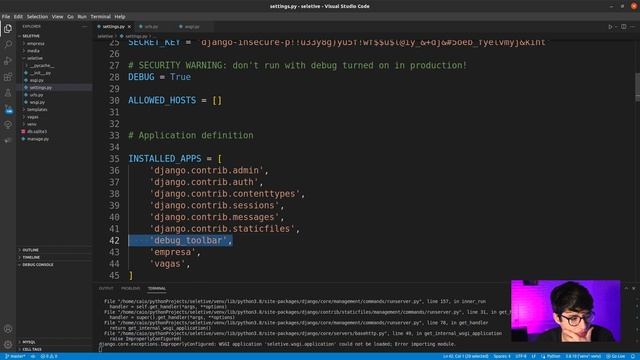Open the Terminal menu

(101, 17)
